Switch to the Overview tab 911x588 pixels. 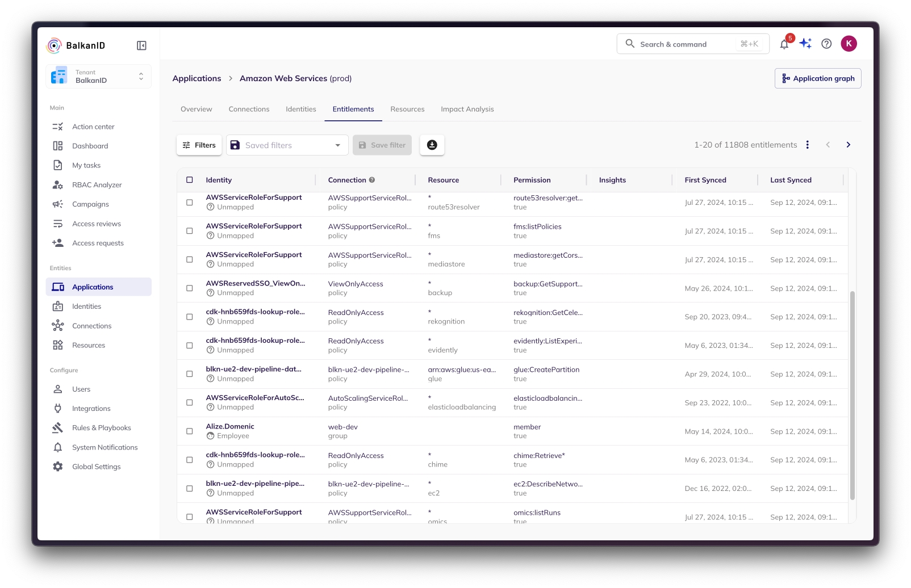[x=197, y=109]
